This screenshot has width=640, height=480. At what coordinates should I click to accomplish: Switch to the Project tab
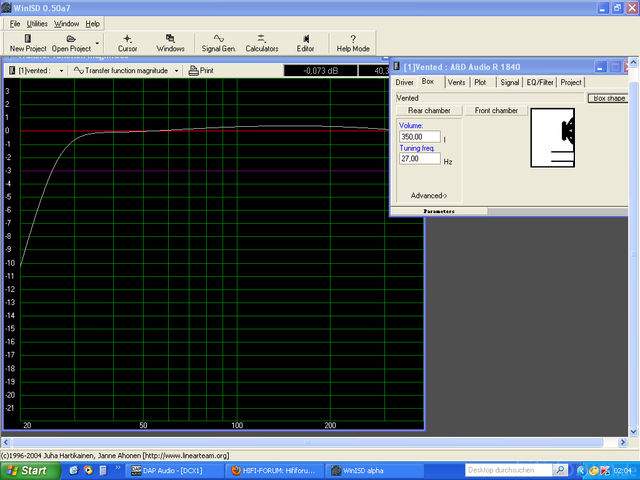tap(571, 82)
